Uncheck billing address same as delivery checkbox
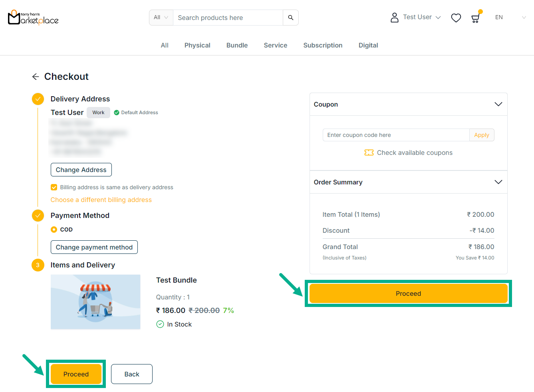The width and height of the screenshot is (534, 392). [54, 187]
